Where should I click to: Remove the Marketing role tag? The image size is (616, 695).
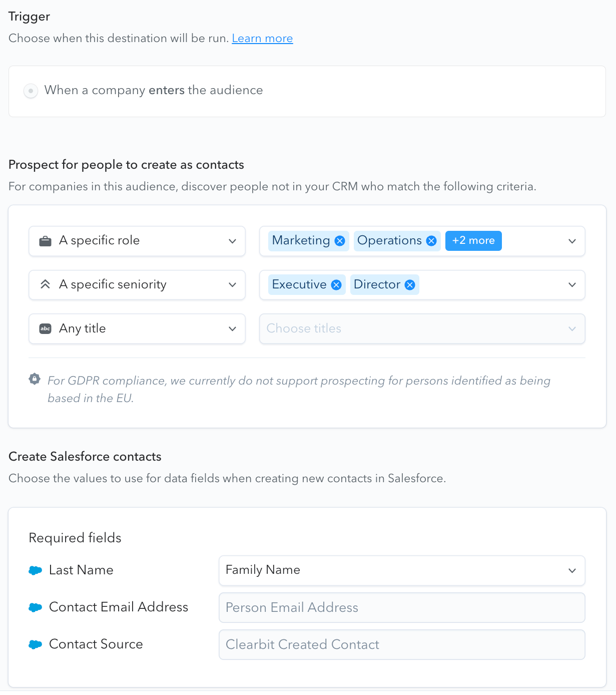[x=340, y=241]
